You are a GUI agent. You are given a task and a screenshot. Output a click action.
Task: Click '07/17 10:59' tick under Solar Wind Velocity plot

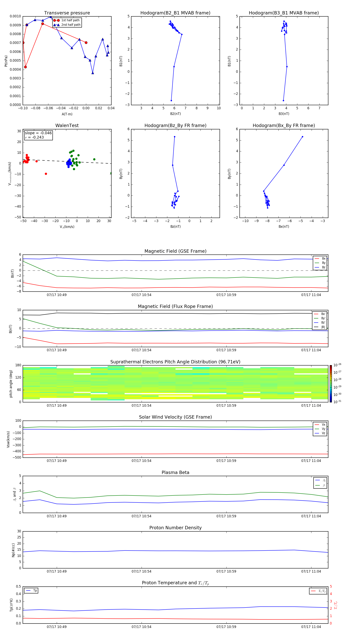(x=226, y=461)
